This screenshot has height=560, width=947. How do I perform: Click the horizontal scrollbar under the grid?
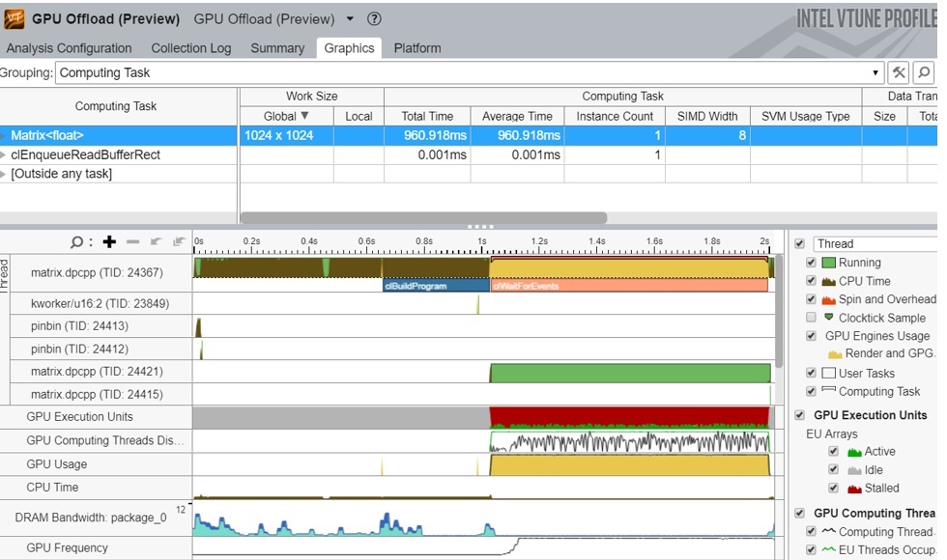[423, 218]
